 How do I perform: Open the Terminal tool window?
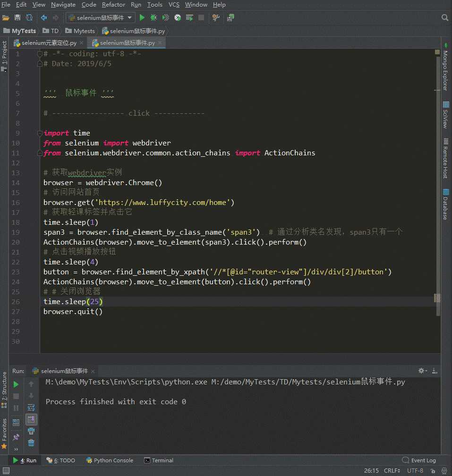pyautogui.click(x=159, y=460)
